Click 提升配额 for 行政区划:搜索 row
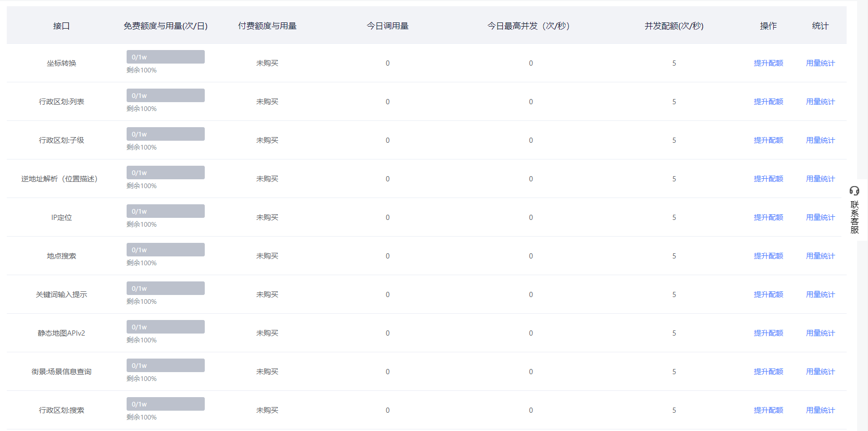Viewport: 868px width, 431px height. pyautogui.click(x=768, y=410)
